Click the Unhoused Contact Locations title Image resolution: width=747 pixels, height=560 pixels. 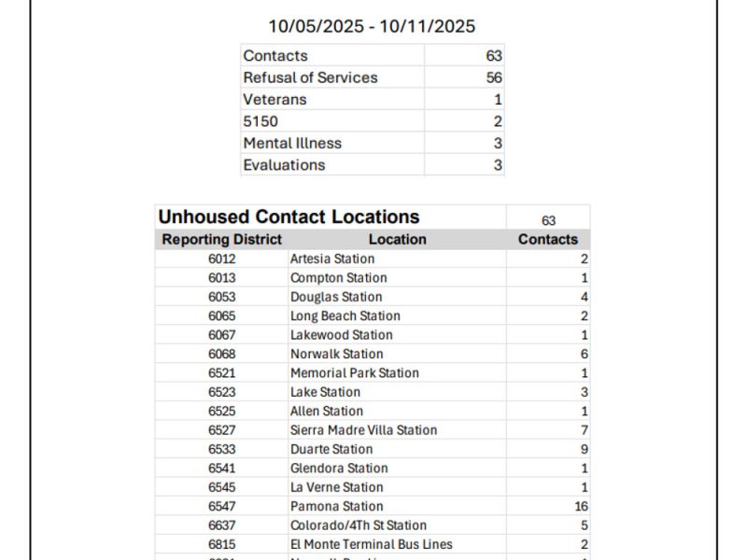click(x=289, y=217)
